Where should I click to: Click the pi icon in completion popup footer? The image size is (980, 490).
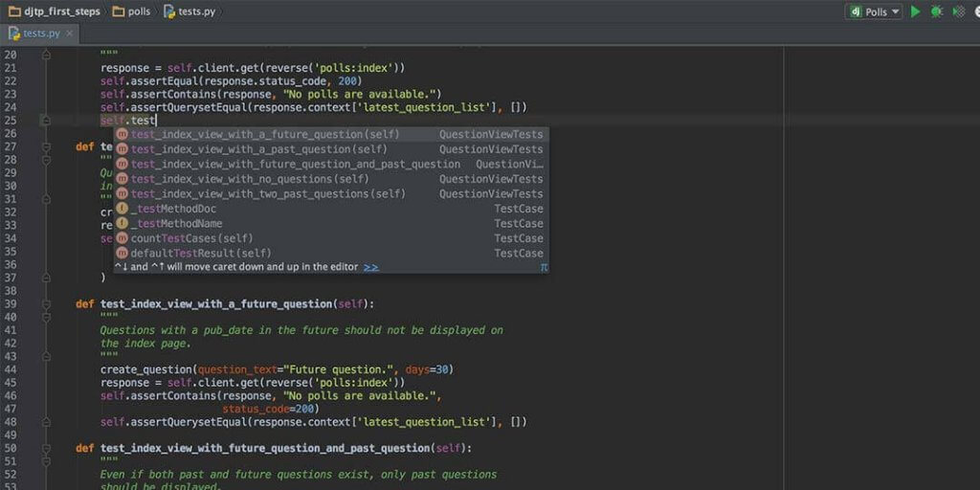545,267
